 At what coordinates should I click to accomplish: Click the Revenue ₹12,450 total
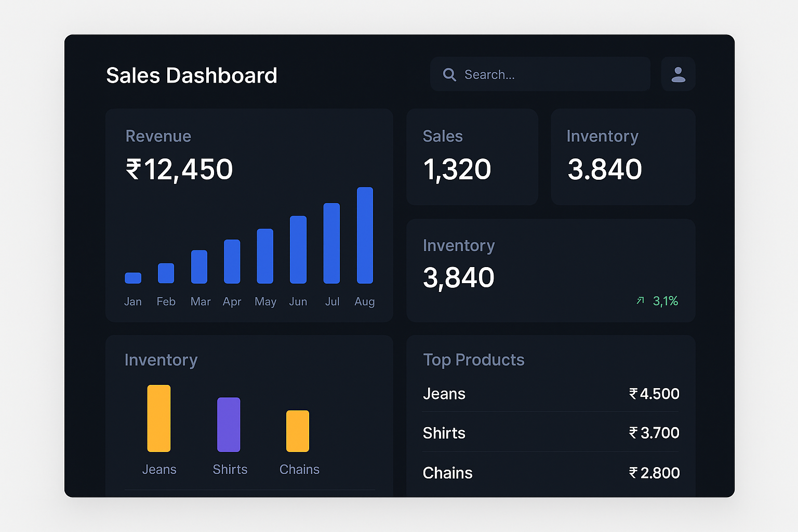click(179, 169)
